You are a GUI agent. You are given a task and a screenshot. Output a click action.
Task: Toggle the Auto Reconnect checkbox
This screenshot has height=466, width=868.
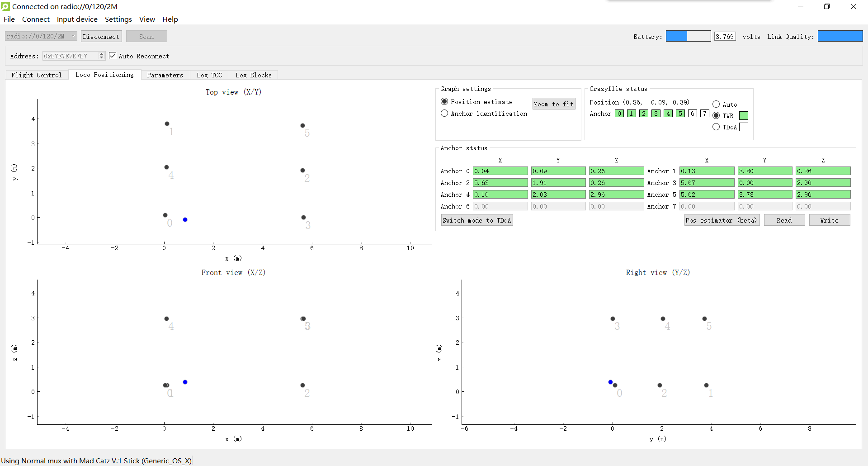click(x=113, y=56)
